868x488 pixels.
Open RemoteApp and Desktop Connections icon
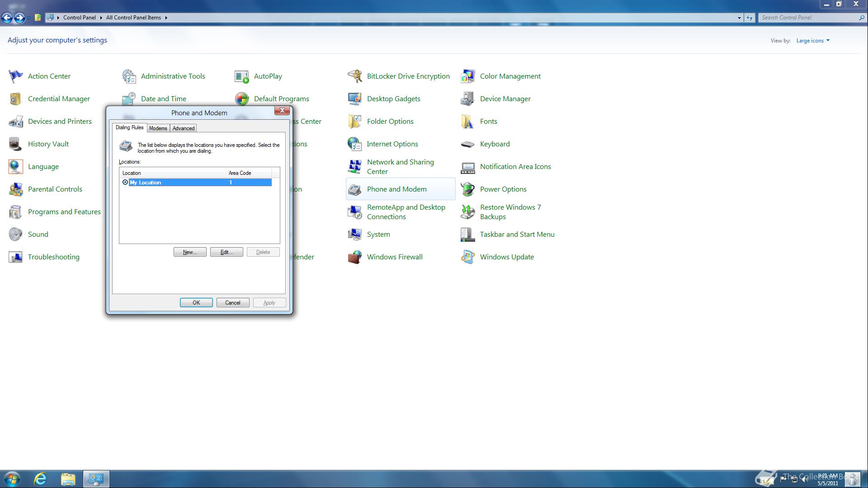point(355,212)
